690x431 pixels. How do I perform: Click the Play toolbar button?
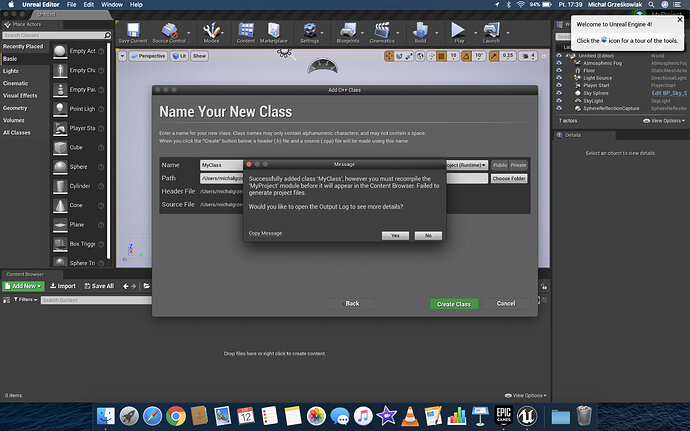tap(459, 33)
